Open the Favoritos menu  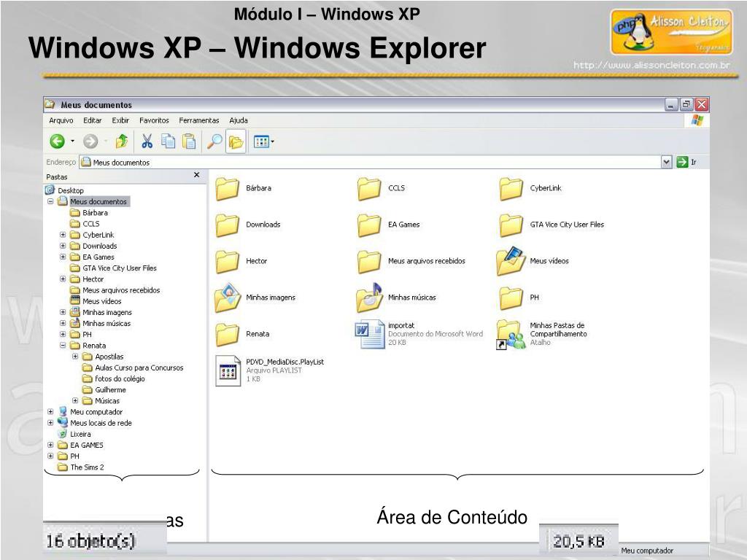154,120
